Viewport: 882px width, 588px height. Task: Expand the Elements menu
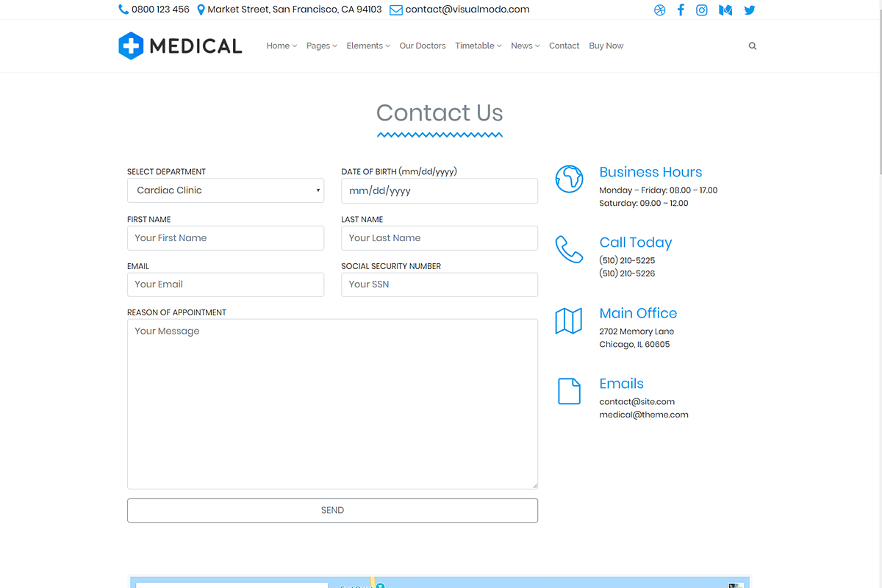[x=368, y=46]
